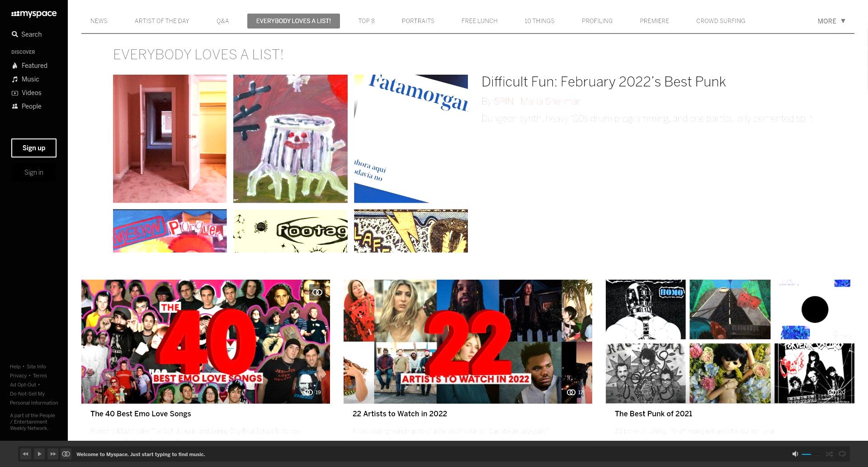
Task: Open Search from the sidebar
Action: (x=27, y=34)
